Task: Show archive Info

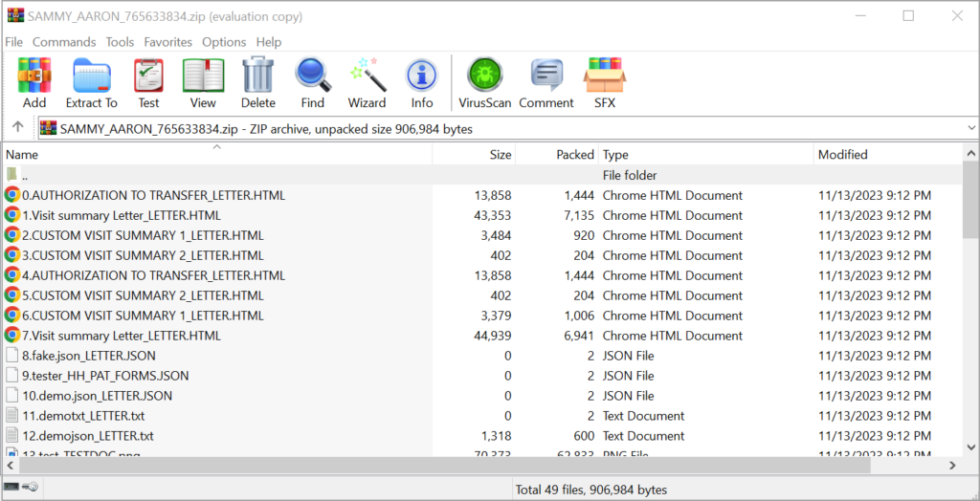Action: click(421, 82)
